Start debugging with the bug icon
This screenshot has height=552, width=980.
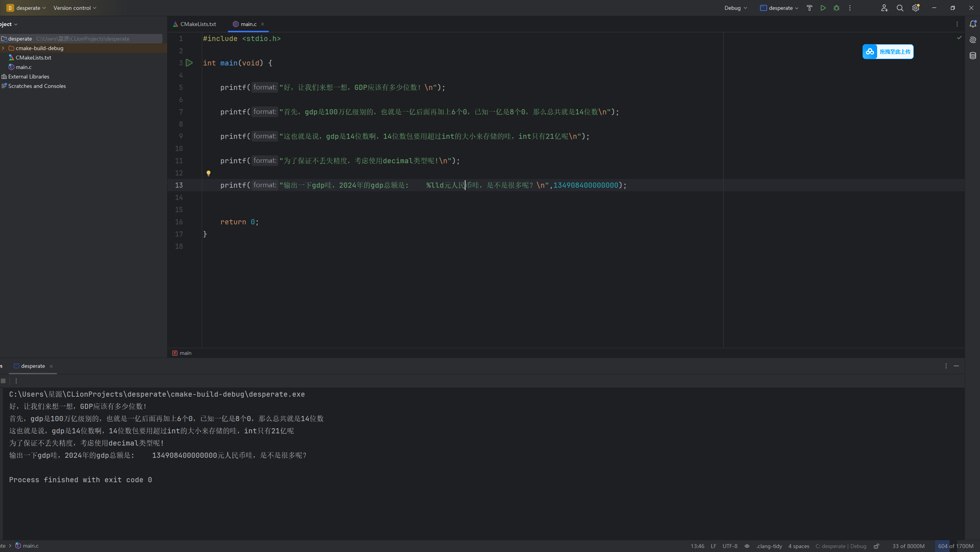pos(837,8)
